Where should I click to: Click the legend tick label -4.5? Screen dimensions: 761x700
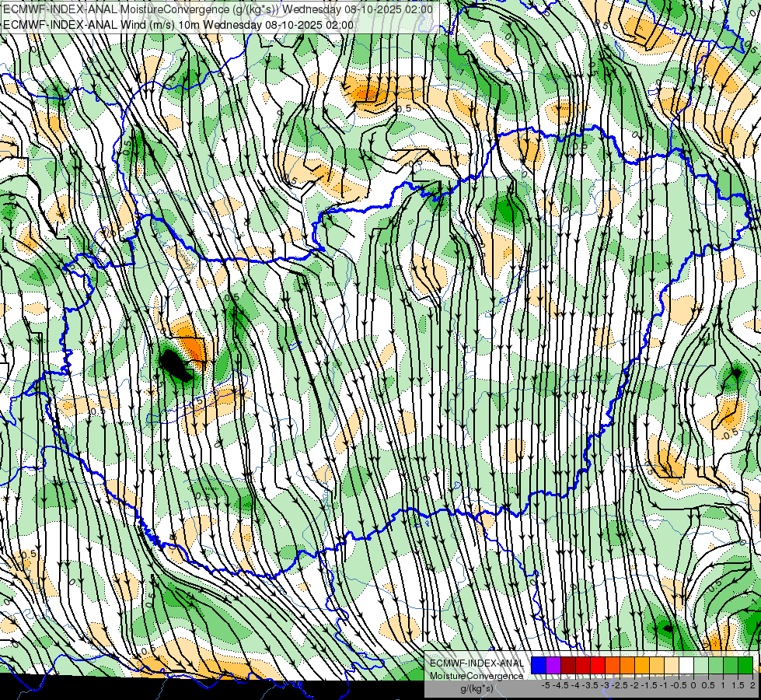pos(560,685)
